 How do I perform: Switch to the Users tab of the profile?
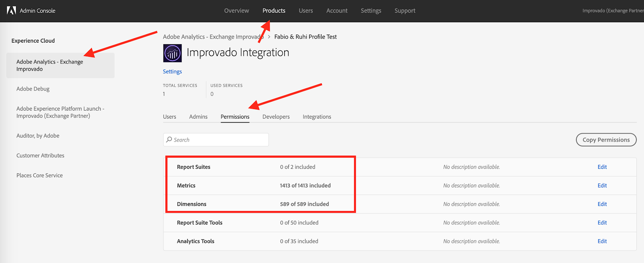[x=169, y=117]
